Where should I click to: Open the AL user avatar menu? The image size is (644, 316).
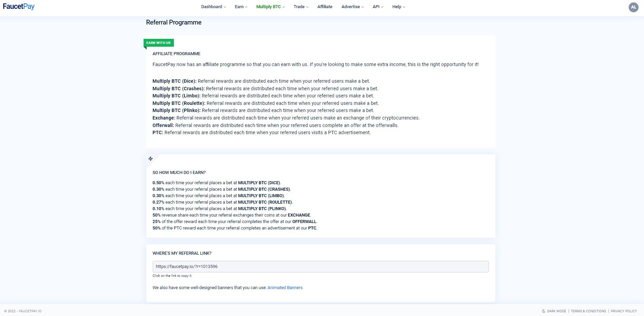[633, 7]
